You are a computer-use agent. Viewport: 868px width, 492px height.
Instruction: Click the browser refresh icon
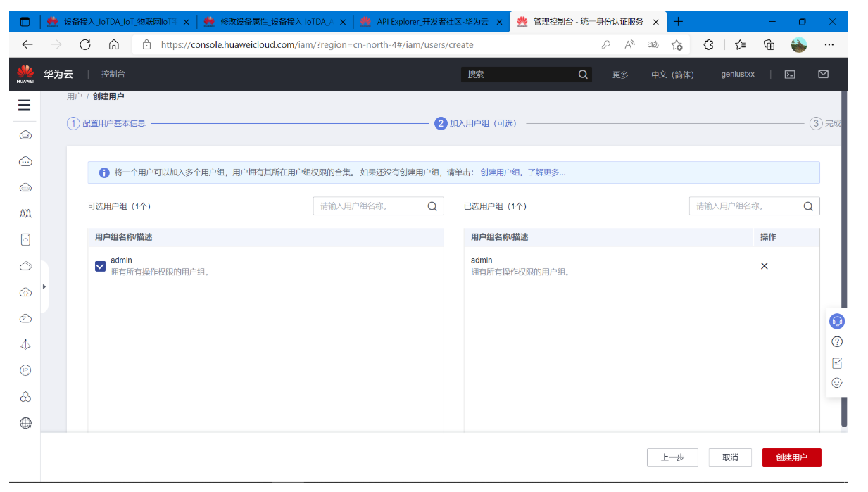coord(85,44)
